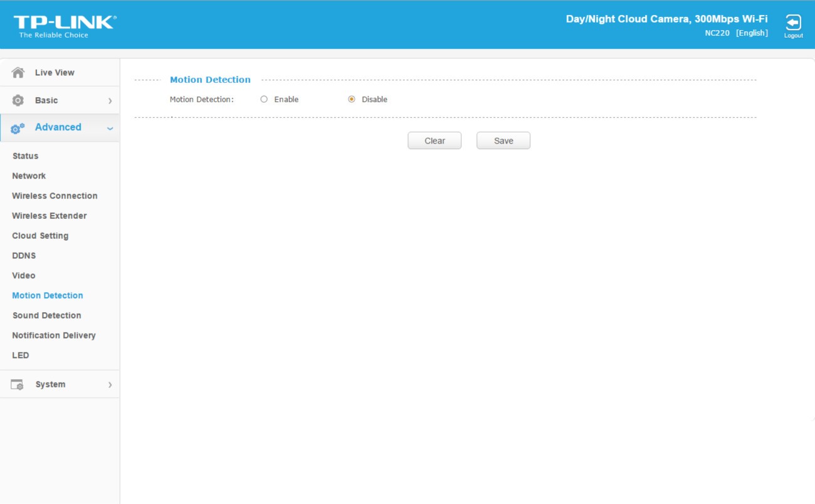The width and height of the screenshot is (815, 504).
Task: Select the Enable motion detection radio button
Action: [x=264, y=99]
